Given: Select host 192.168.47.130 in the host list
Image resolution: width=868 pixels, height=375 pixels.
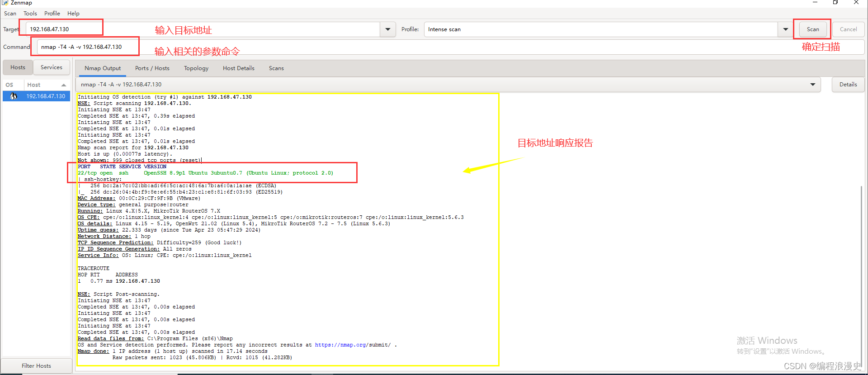Looking at the screenshot, I should (37, 96).
